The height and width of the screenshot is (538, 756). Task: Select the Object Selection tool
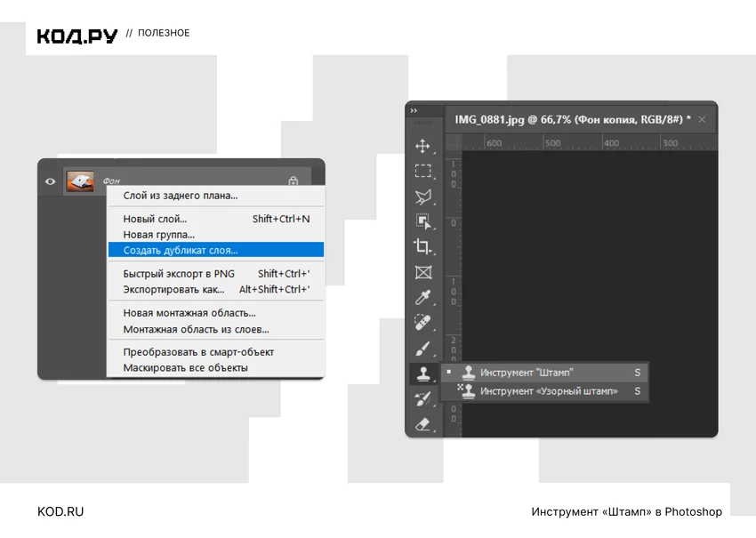[422, 221]
